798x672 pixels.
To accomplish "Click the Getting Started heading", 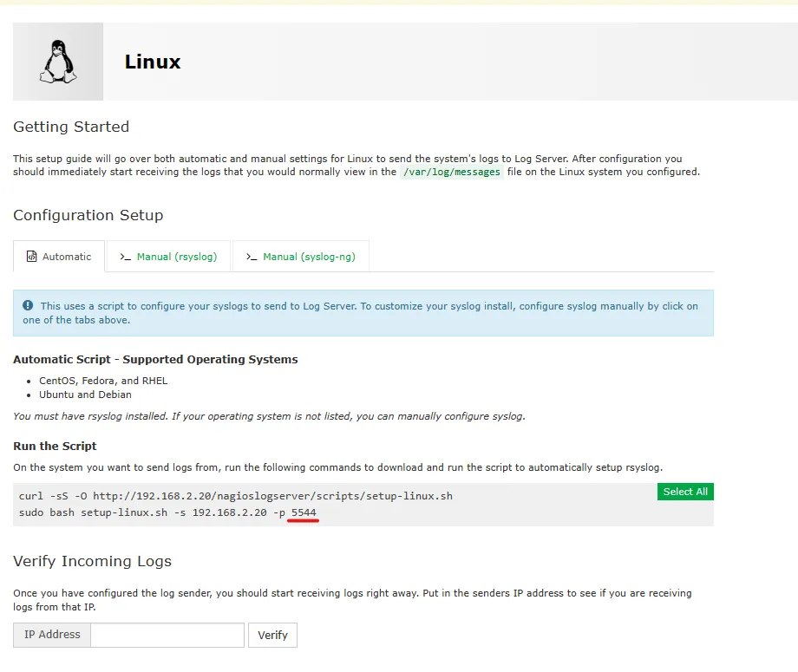I will [71, 127].
